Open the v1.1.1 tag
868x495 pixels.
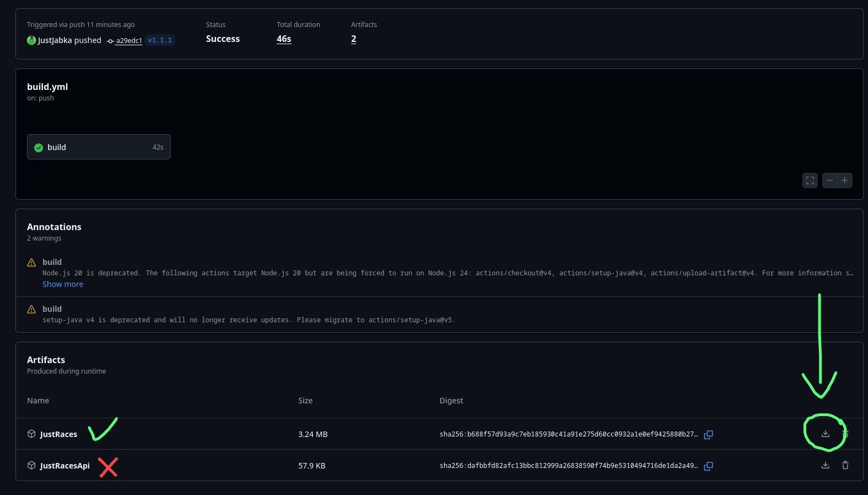[x=160, y=40]
